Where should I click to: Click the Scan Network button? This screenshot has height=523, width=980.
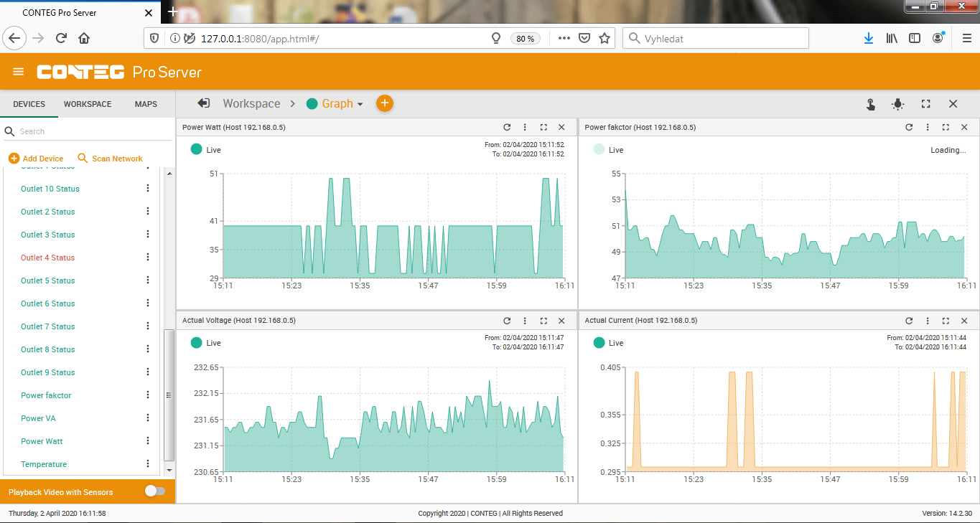coord(110,159)
